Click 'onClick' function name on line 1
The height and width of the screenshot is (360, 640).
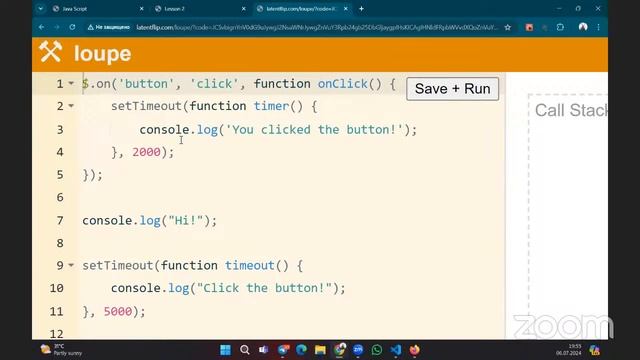point(342,84)
